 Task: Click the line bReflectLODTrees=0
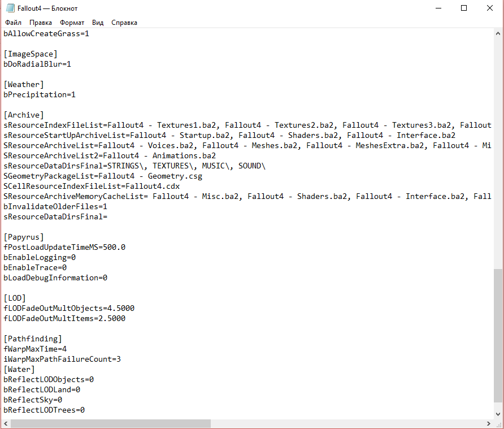click(x=44, y=410)
